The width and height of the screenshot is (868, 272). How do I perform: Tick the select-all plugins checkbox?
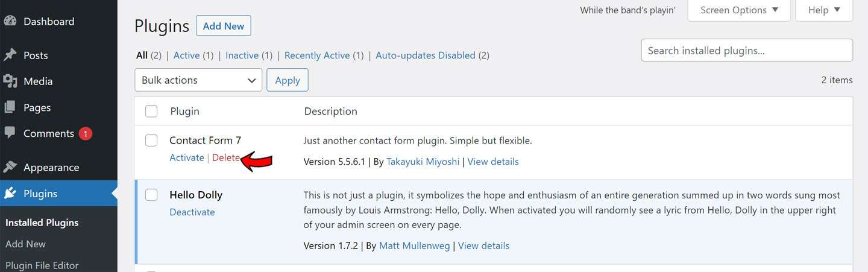pyautogui.click(x=151, y=111)
